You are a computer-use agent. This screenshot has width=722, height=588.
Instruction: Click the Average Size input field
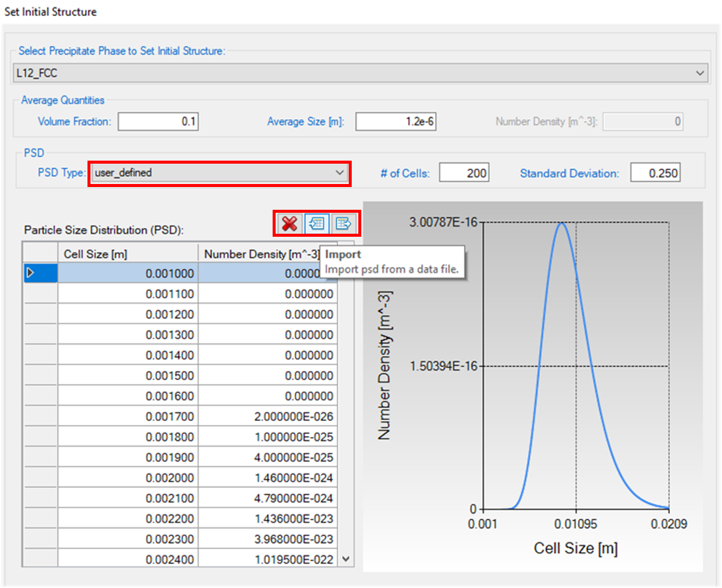coord(395,122)
